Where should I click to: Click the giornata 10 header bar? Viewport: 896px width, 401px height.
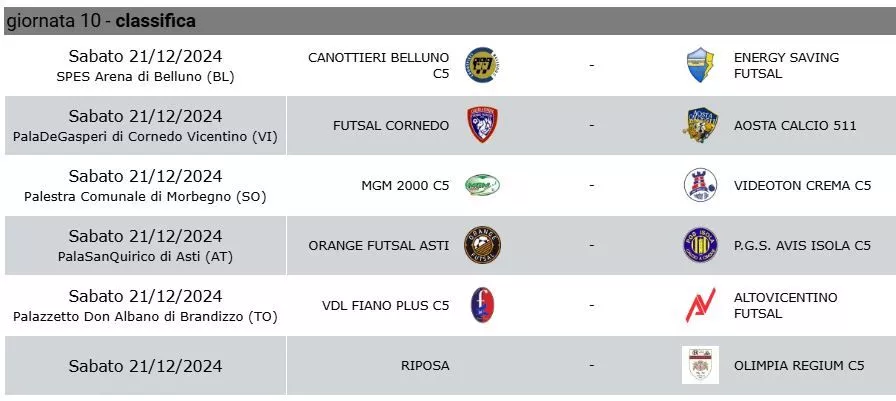[x=450, y=21]
